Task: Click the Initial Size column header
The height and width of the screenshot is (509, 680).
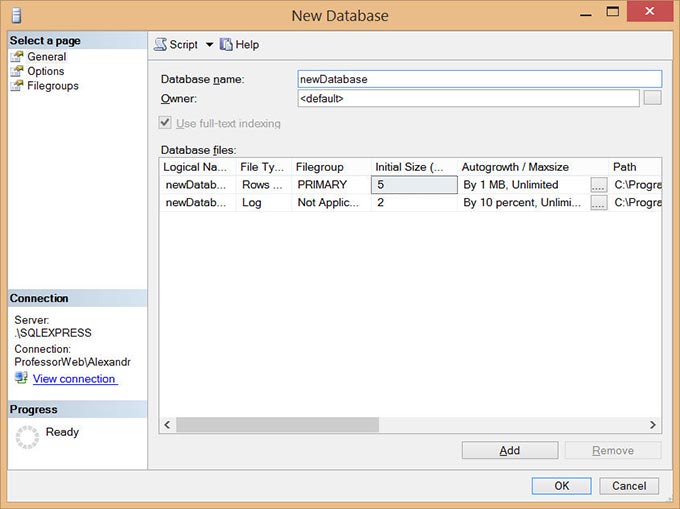Action: (x=414, y=167)
